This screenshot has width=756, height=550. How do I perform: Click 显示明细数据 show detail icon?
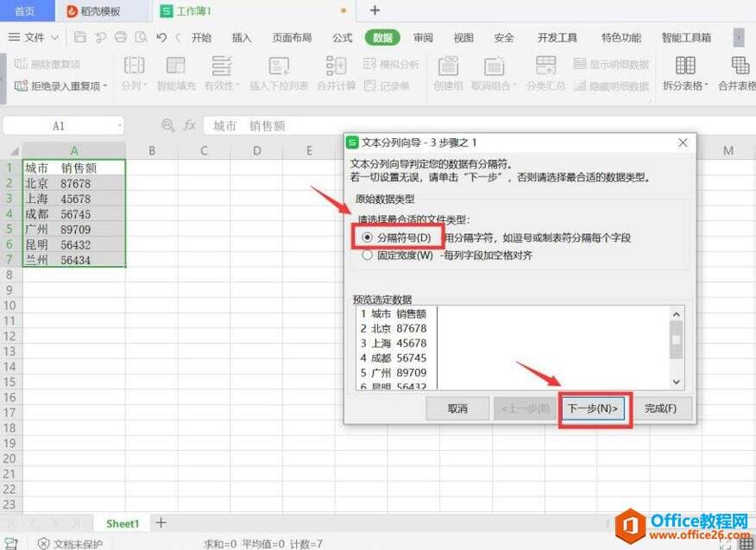click(x=580, y=64)
